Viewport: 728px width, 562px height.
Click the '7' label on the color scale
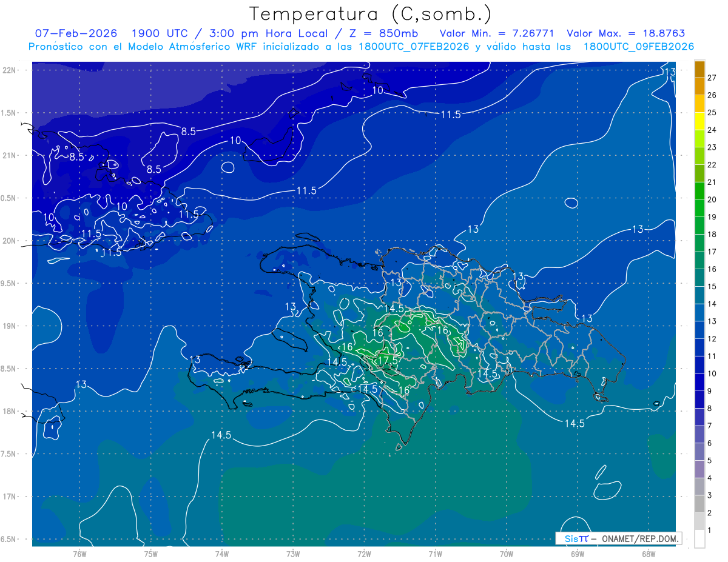pyautogui.click(x=710, y=426)
